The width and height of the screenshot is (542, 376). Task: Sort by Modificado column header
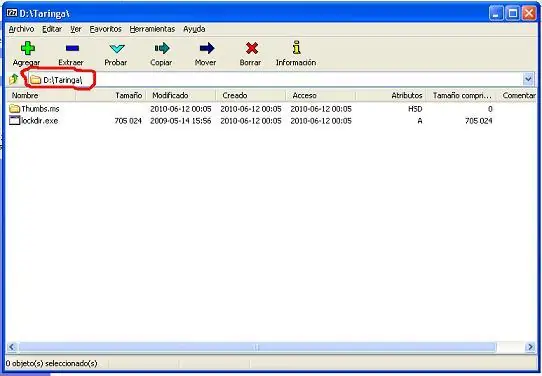click(x=181, y=95)
